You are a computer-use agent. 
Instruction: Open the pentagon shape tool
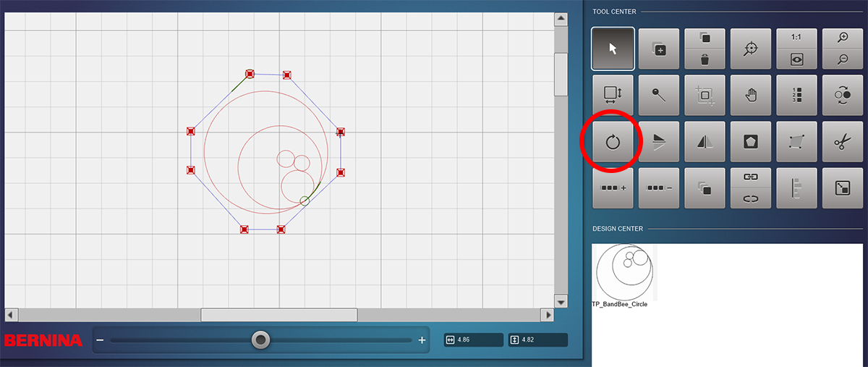coord(751,142)
